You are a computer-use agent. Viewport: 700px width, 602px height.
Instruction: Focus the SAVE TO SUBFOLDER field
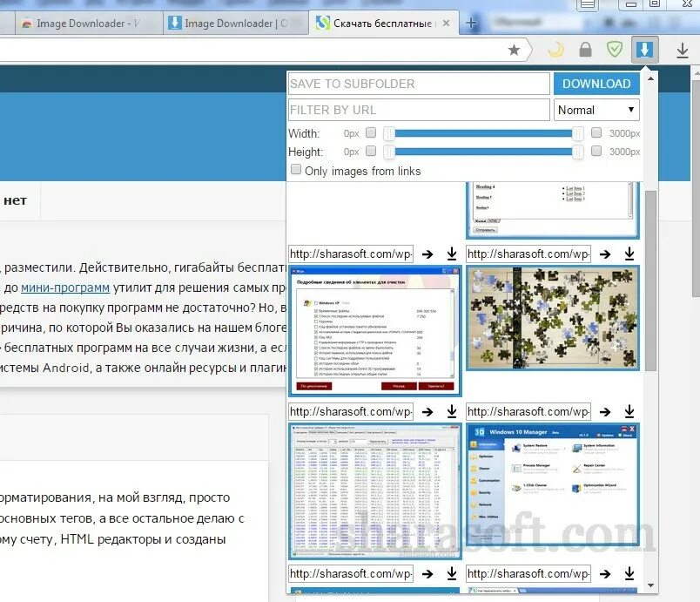pos(419,84)
